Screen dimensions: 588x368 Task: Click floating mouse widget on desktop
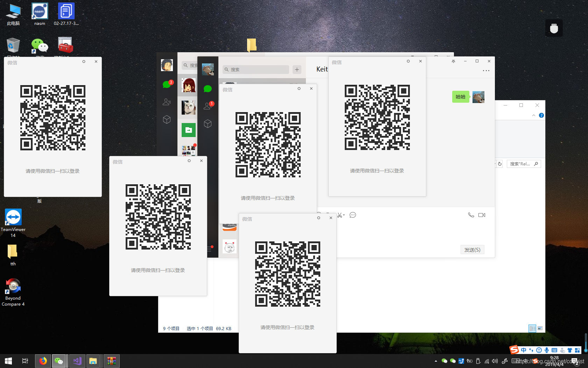click(554, 28)
